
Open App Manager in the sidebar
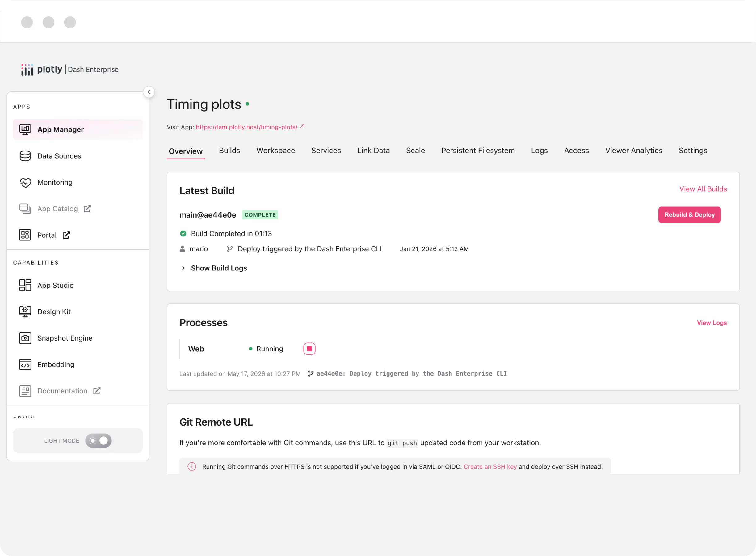click(x=78, y=129)
